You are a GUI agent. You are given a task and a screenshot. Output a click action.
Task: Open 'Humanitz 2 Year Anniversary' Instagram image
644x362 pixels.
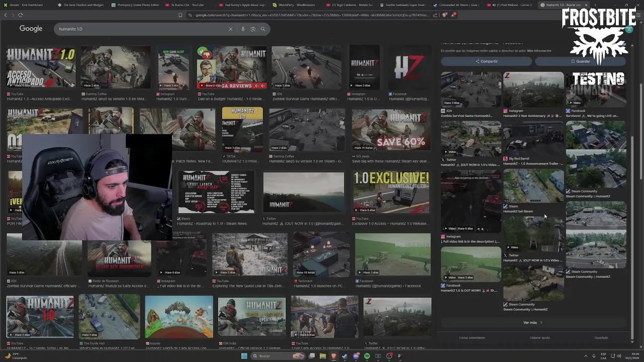[x=534, y=89]
